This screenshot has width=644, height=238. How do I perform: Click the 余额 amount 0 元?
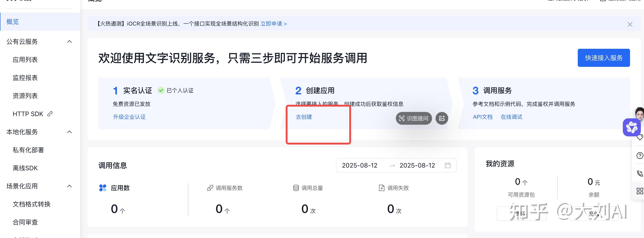(x=594, y=182)
